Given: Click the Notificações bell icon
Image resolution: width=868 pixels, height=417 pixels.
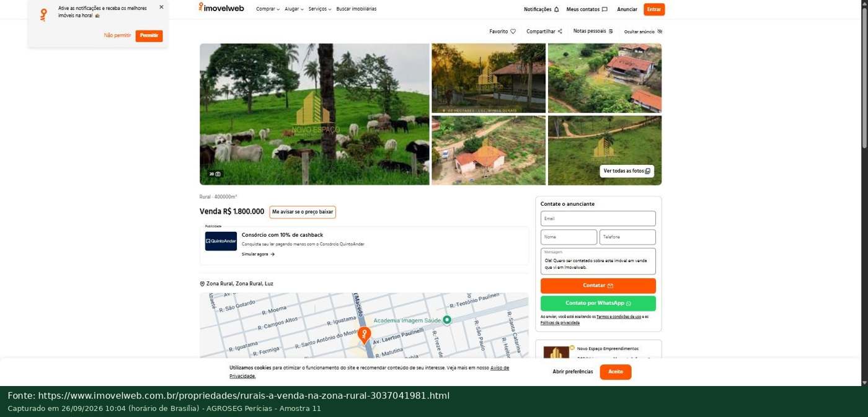Looking at the screenshot, I should 556,9.
